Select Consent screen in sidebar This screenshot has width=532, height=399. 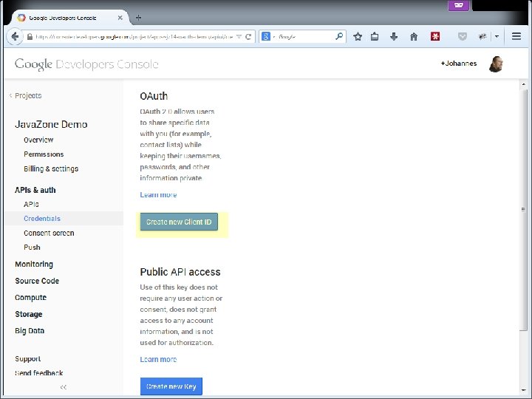(x=49, y=233)
